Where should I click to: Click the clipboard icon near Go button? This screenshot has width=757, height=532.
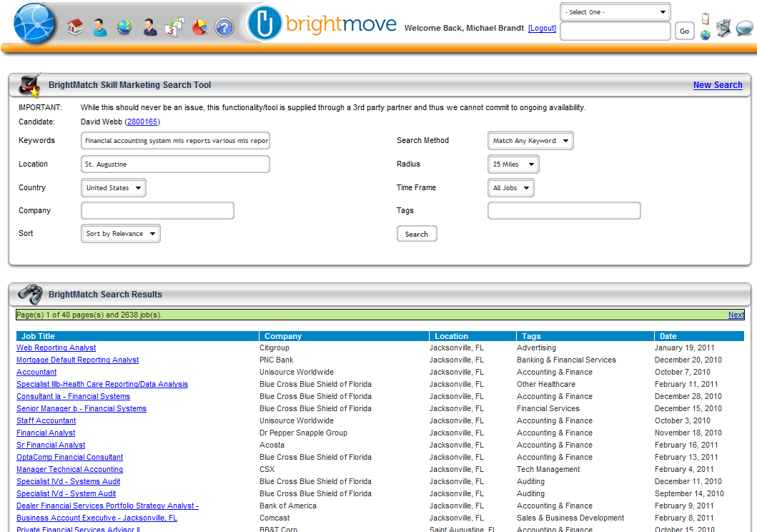(706, 19)
